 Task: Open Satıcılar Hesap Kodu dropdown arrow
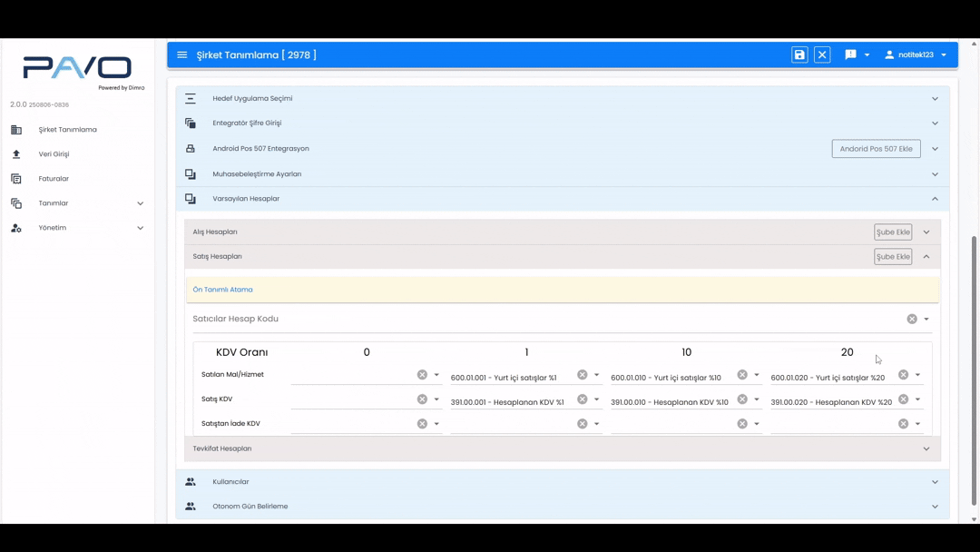click(x=926, y=320)
